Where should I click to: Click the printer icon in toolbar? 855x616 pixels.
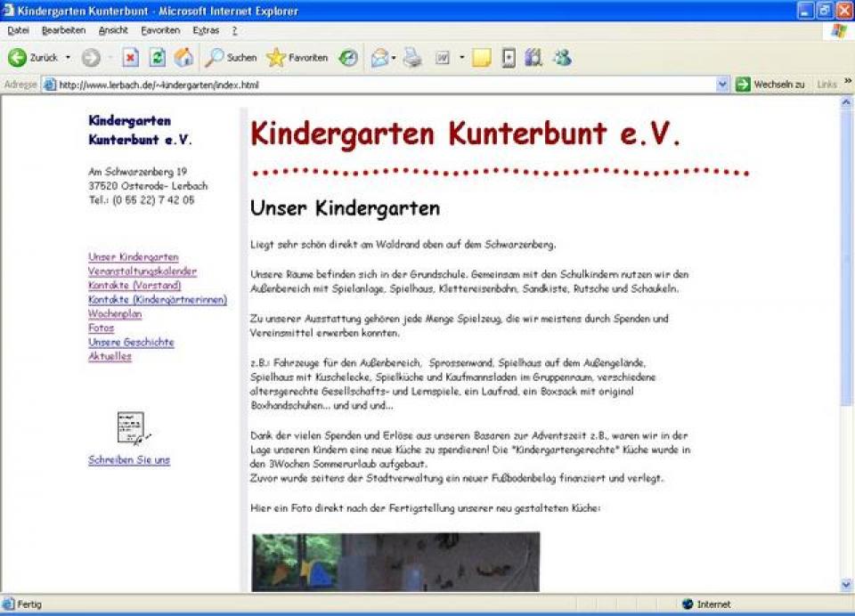pos(411,58)
